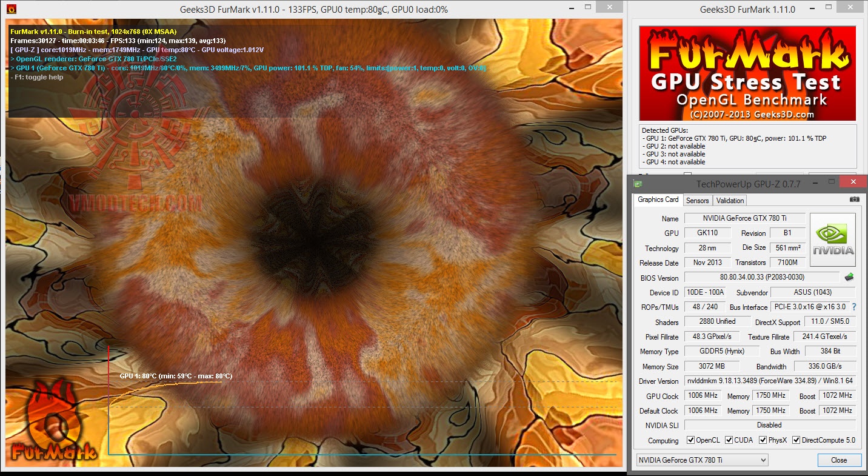Viewport: 868px width, 476px height.
Task: Click the TechPowerUp GPU-Z title bar
Action: 749,183
